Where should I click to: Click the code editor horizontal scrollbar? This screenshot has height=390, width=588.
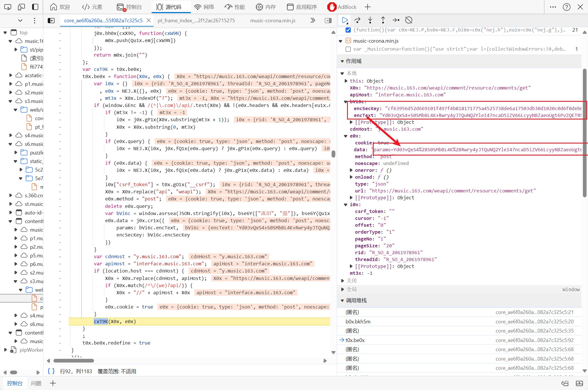coord(74,361)
